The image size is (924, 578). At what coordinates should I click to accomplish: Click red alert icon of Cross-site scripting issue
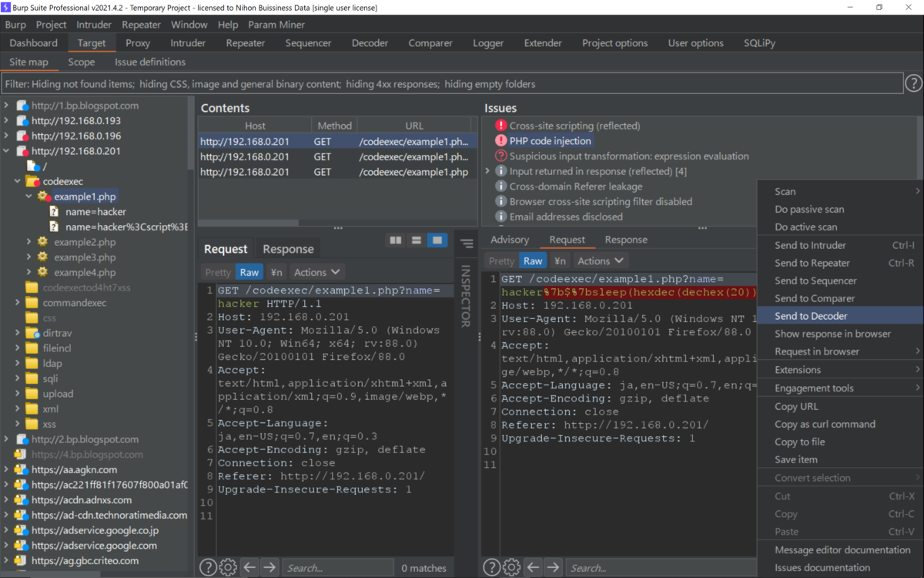pos(500,126)
